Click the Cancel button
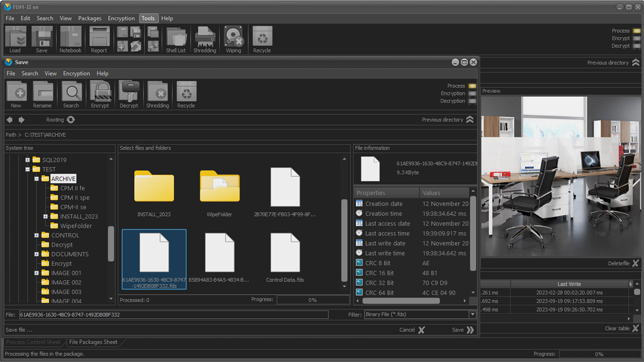The image size is (644, 362). pos(412,330)
